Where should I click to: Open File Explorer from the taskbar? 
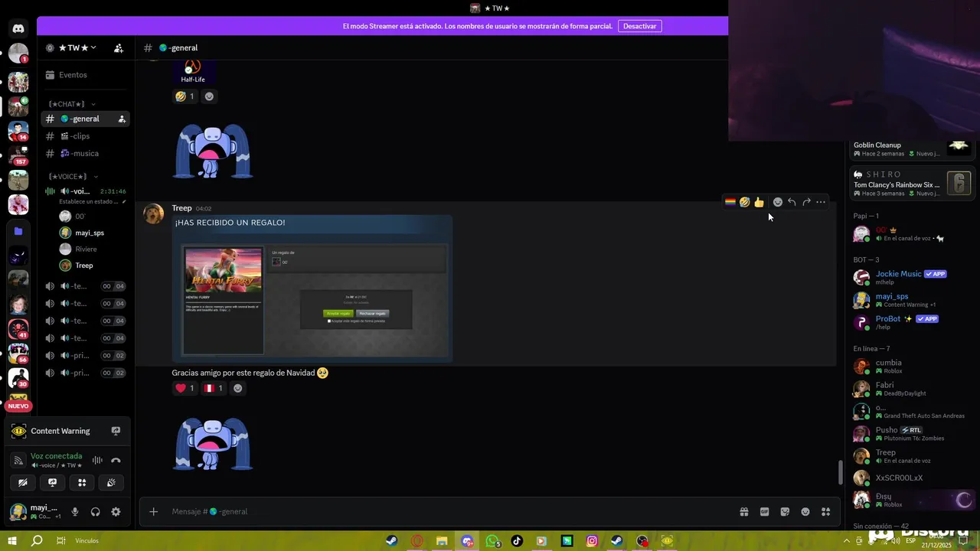coord(442,541)
